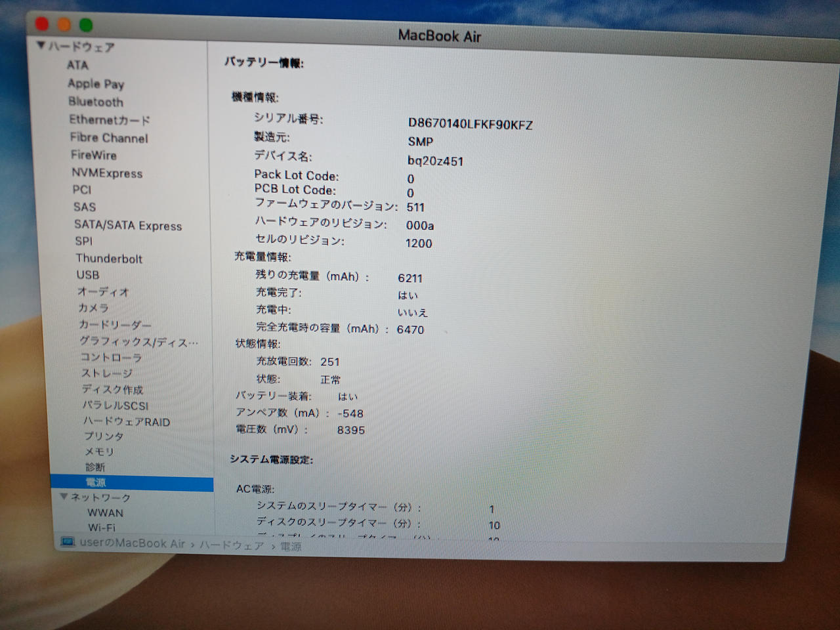Select Wi-Fi in the network list
This screenshot has height=630, width=840.
click(102, 528)
